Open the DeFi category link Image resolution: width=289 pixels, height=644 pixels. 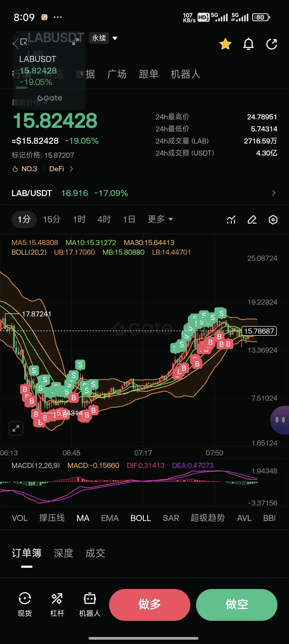pyautogui.click(x=61, y=169)
